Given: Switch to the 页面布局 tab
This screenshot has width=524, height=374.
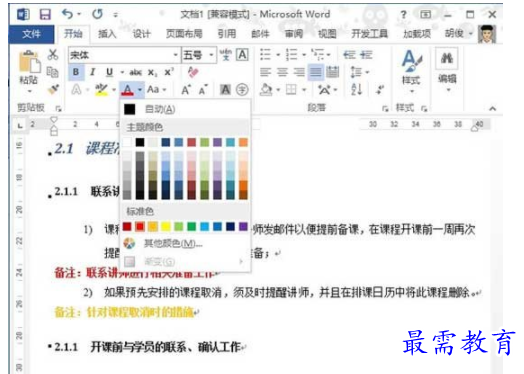Looking at the screenshot, I should click(x=184, y=34).
